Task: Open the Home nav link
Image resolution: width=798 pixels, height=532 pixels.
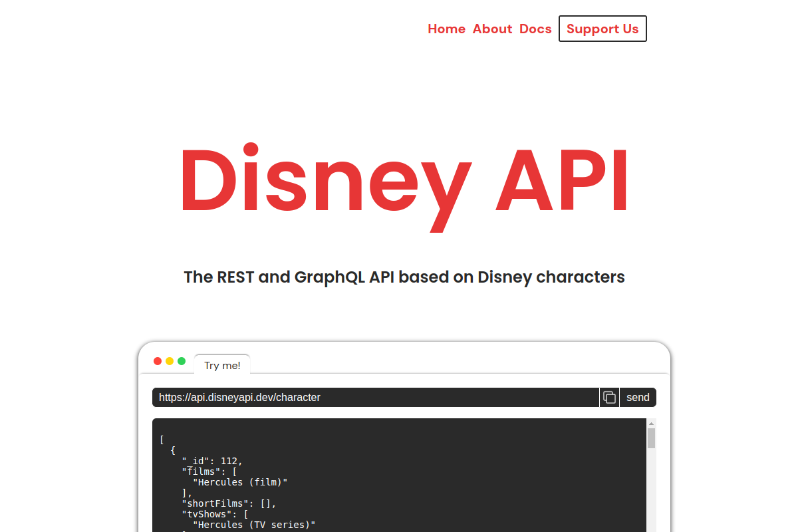Action: click(446, 29)
